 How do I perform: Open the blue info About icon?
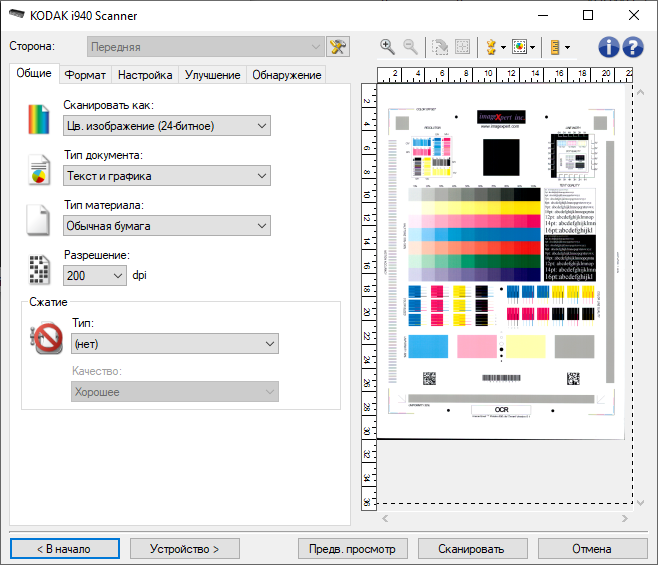609,47
